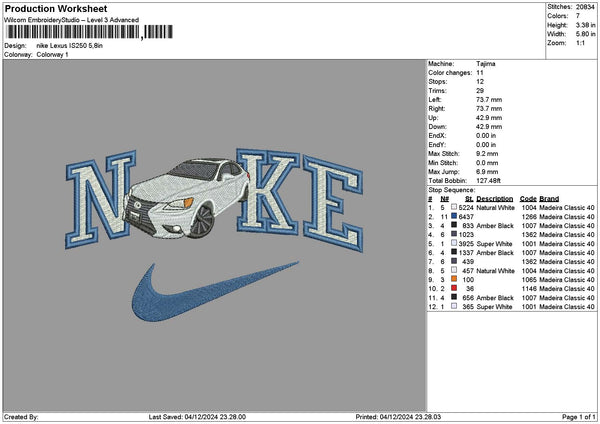Click the 'N#' column header
This screenshot has width=600, height=424.
click(x=445, y=199)
